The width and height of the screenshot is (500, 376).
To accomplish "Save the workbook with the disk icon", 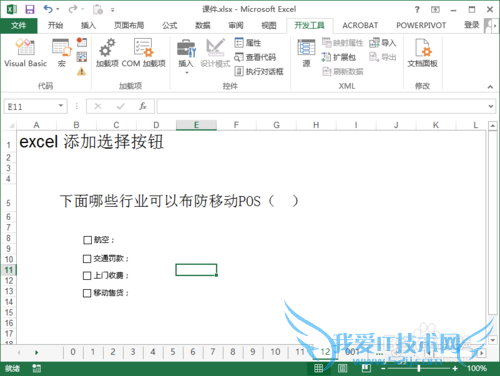I will 30,9.
